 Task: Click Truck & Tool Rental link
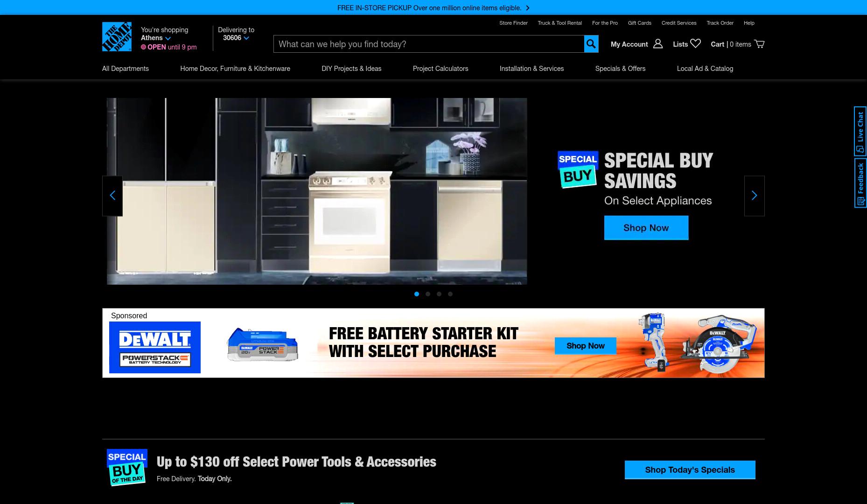click(x=559, y=23)
